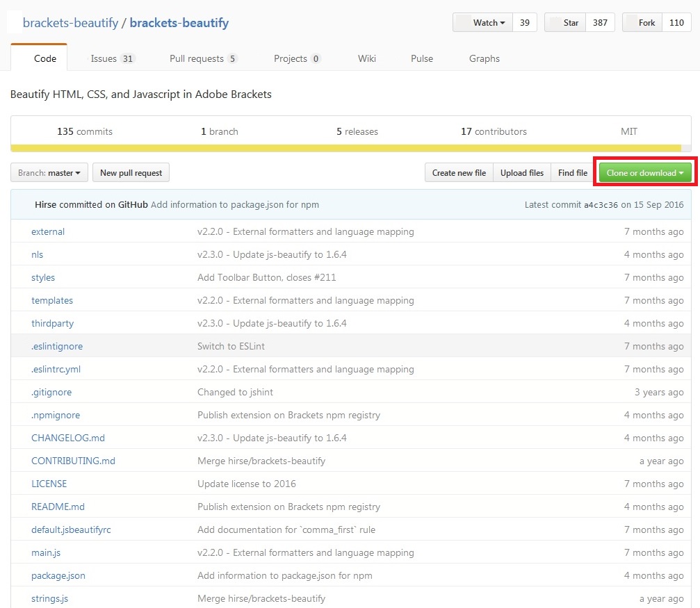This screenshot has width=700, height=608.
Task: View the 387 stargazers count
Action: pyautogui.click(x=600, y=23)
